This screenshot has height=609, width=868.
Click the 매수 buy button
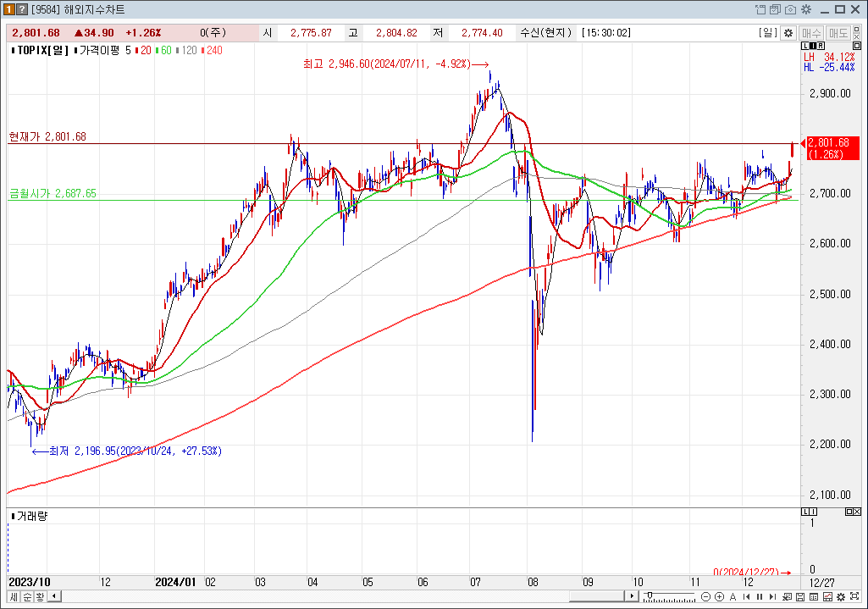(811, 33)
